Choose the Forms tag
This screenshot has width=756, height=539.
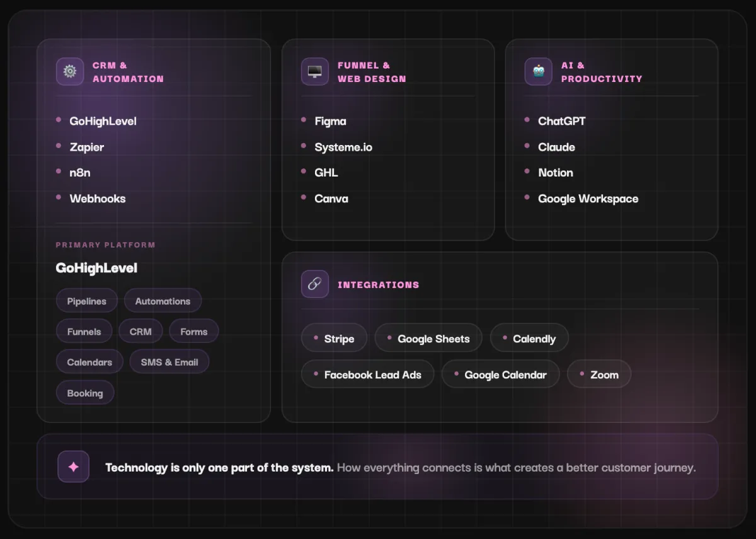tap(194, 332)
